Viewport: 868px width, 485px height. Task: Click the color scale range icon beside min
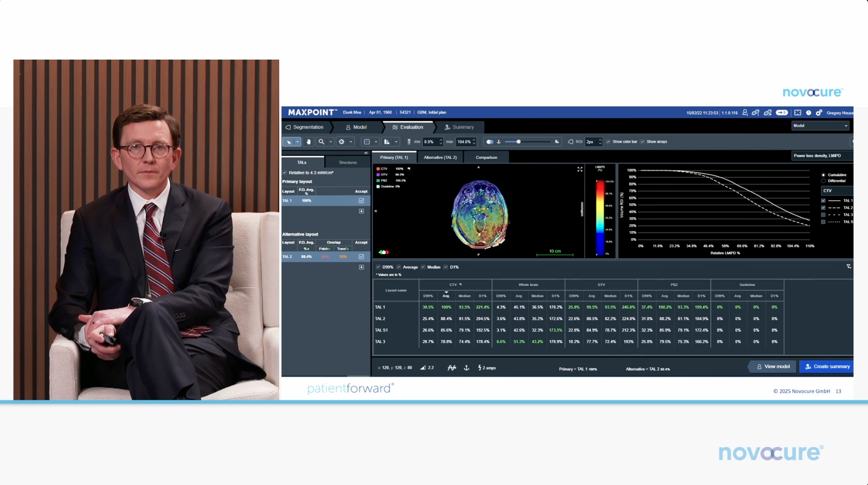pyautogui.click(x=409, y=142)
